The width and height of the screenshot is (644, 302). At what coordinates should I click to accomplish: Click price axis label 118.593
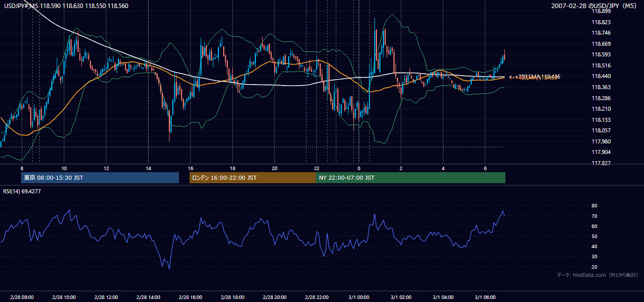[600, 54]
